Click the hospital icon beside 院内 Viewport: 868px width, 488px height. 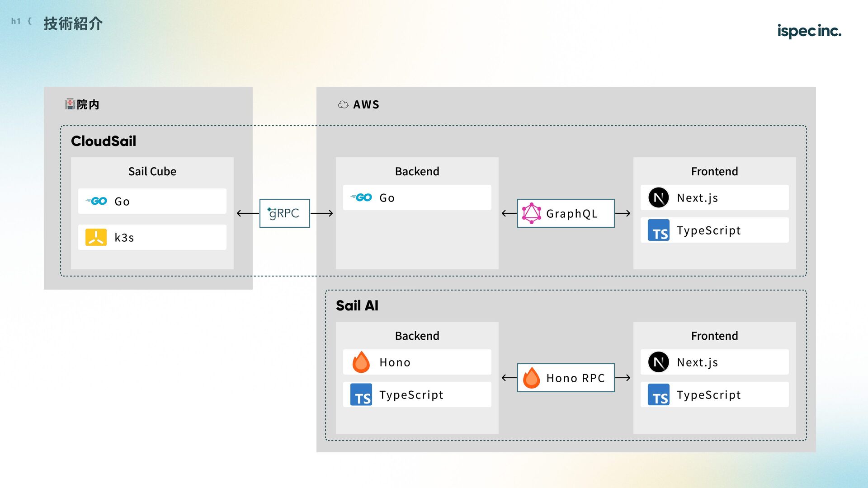pyautogui.click(x=70, y=104)
